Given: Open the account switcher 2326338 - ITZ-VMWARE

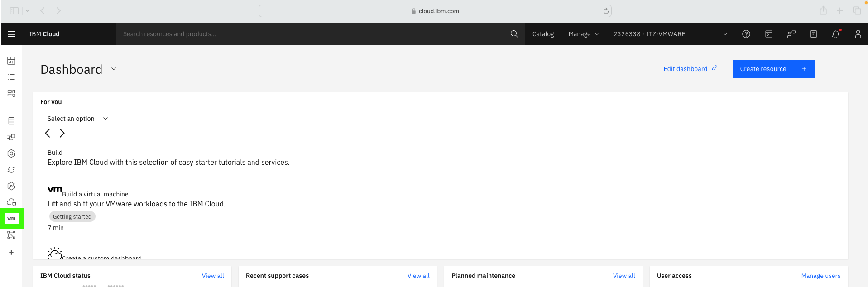Looking at the screenshot, I should [x=670, y=34].
